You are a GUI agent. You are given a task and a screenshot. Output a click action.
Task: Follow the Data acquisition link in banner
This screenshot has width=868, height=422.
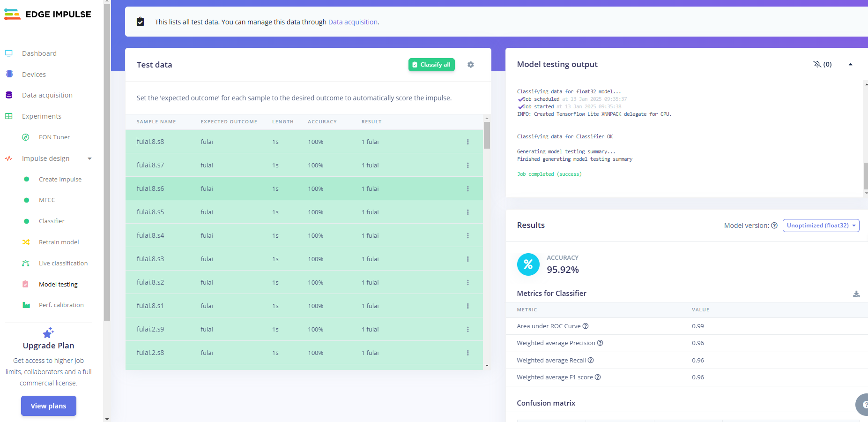click(x=353, y=22)
